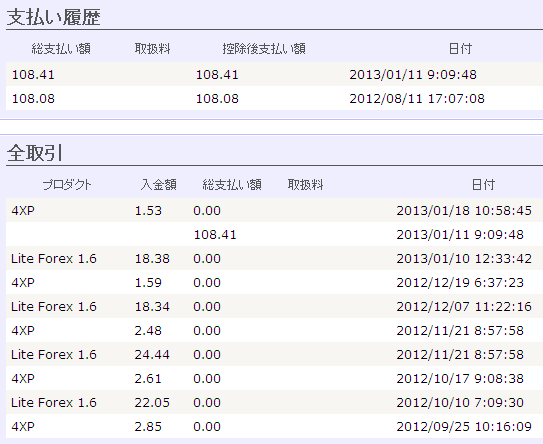The height and width of the screenshot is (444, 543).
Task: Select date 2013/01/11 9:09:48 in payment history
Action: 413,75
